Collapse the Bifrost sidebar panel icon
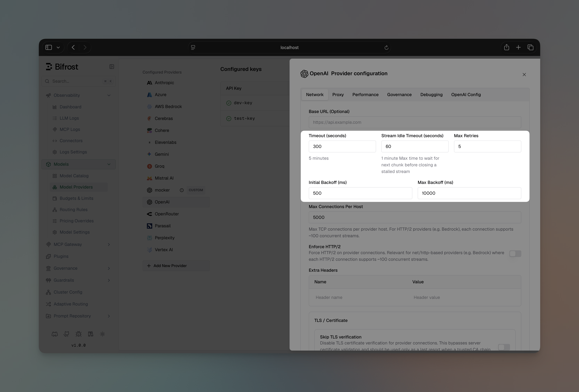The height and width of the screenshot is (392, 579). [x=112, y=67]
